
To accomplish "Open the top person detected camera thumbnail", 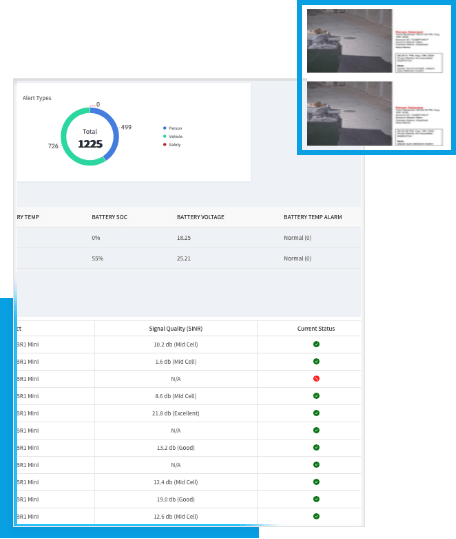I will (x=349, y=41).
